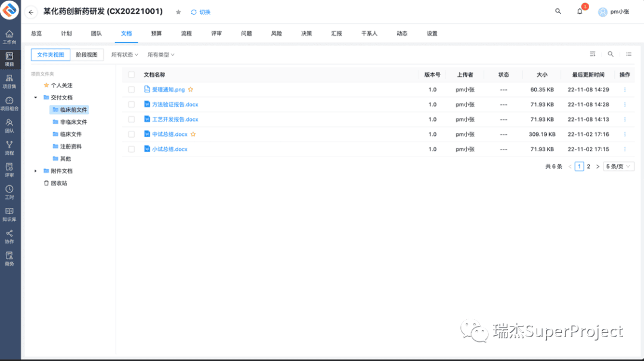
Task: Open the 设置 tab
Action: (432, 33)
